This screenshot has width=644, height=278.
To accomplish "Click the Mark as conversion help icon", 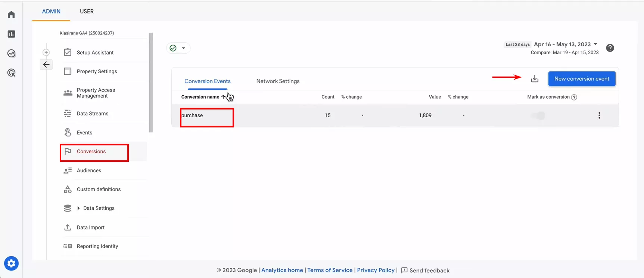I will tap(574, 97).
